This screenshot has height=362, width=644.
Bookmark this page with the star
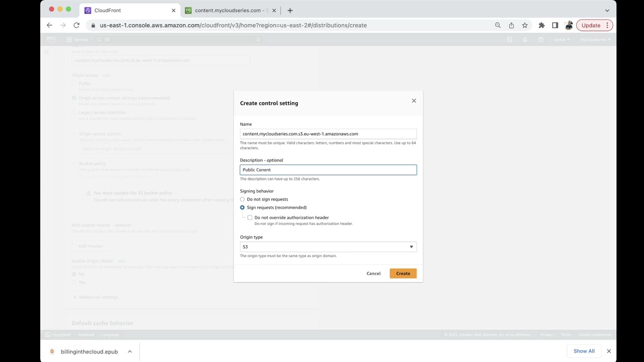(x=525, y=25)
